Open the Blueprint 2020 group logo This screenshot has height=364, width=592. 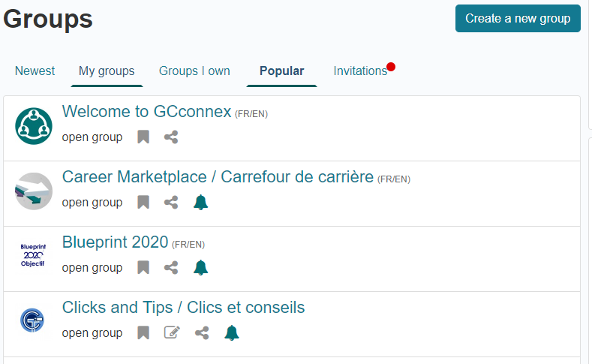[x=33, y=255]
